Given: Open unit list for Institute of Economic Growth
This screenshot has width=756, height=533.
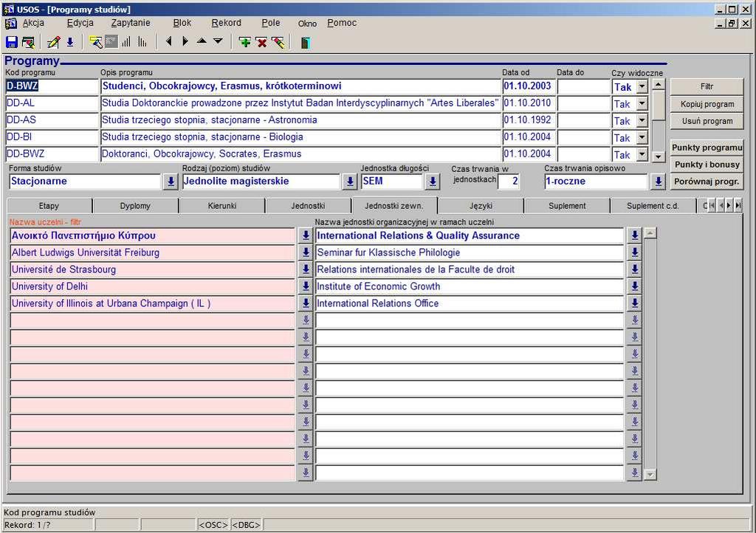Looking at the screenshot, I should [x=635, y=286].
